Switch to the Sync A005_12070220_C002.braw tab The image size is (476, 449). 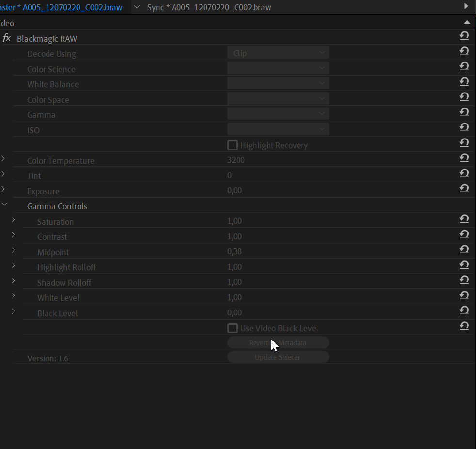coord(209,7)
